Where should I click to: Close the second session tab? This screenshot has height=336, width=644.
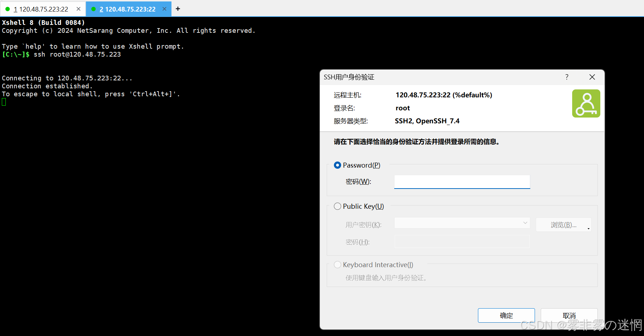tap(164, 9)
